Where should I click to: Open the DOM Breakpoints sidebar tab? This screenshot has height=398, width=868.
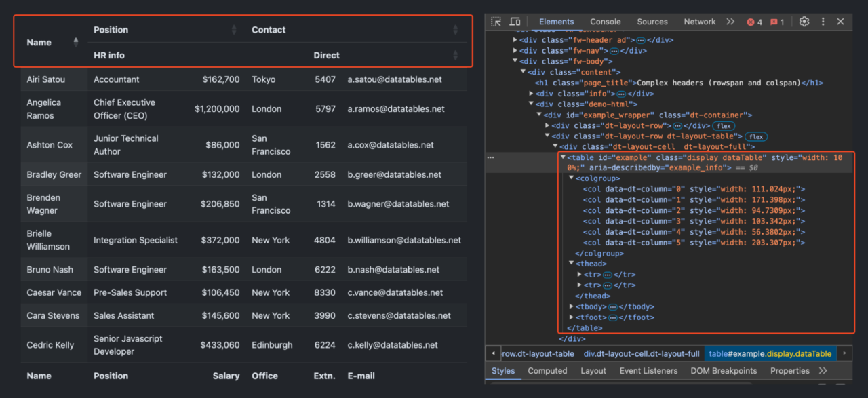coord(724,371)
